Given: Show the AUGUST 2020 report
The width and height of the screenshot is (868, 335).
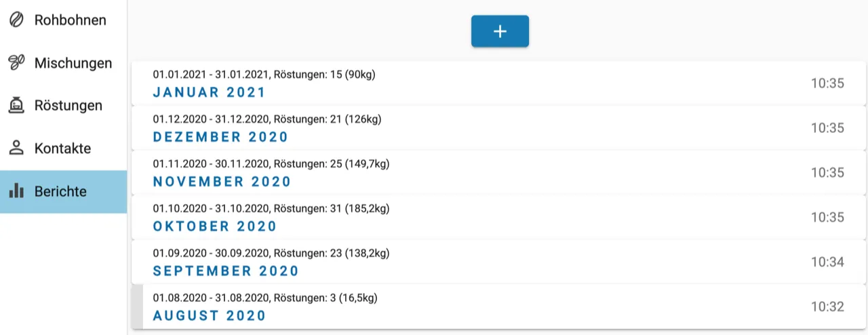Looking at the screenshot, I should 210,316.
